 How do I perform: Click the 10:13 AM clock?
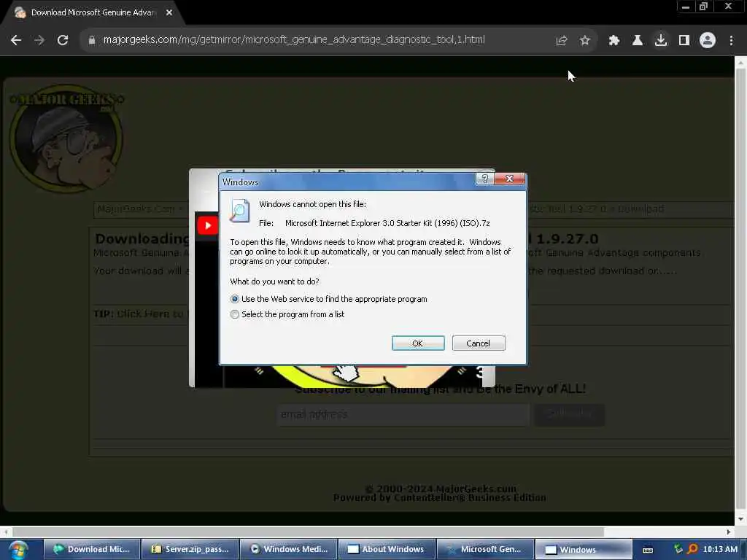click(720, 549)
